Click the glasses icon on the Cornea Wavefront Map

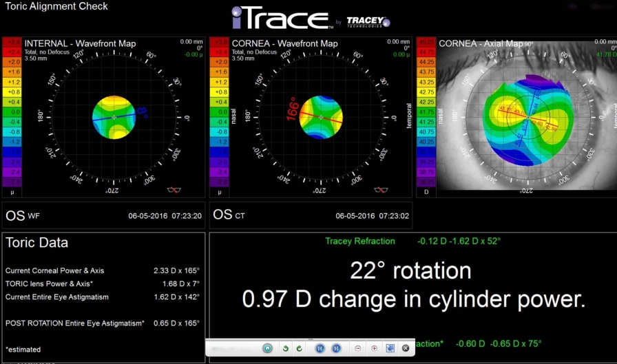[x=381, y=190]
